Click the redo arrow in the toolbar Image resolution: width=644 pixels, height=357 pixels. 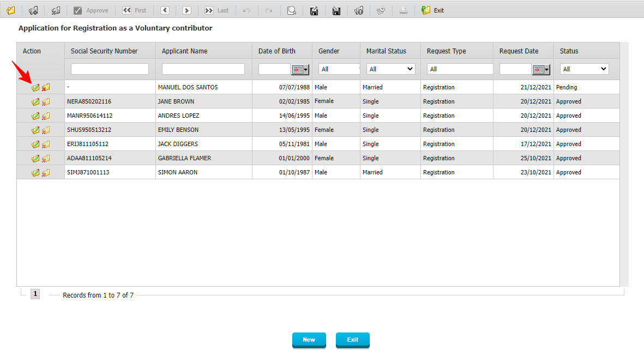269,10
